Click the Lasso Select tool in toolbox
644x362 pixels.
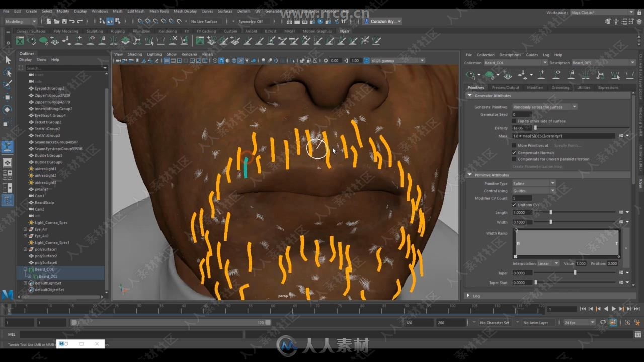(8, 73)
